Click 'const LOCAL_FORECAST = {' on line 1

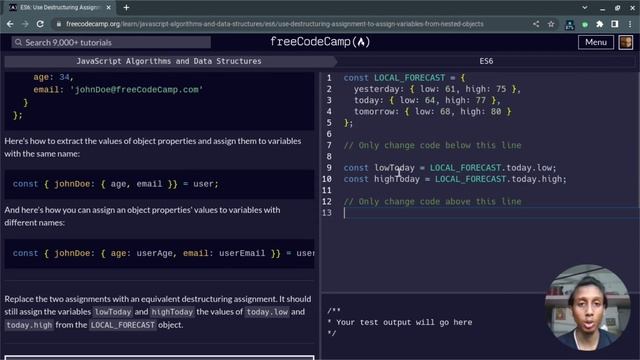(x=404, y=78)
